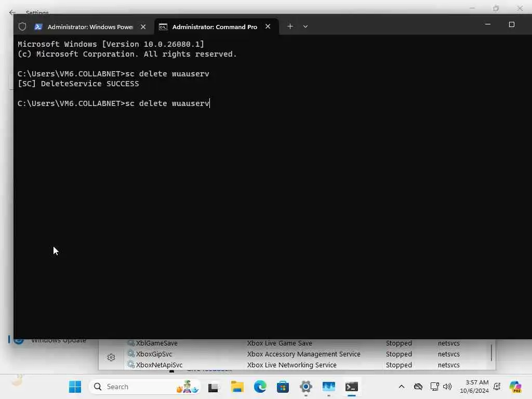Open the clock and date panel
This screenshot has height=399, width=532.
474,387
